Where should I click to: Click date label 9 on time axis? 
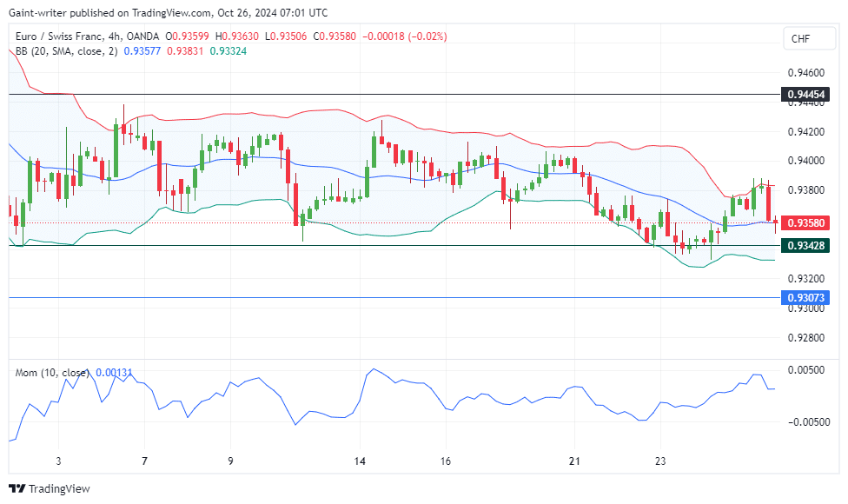point(230,461)
